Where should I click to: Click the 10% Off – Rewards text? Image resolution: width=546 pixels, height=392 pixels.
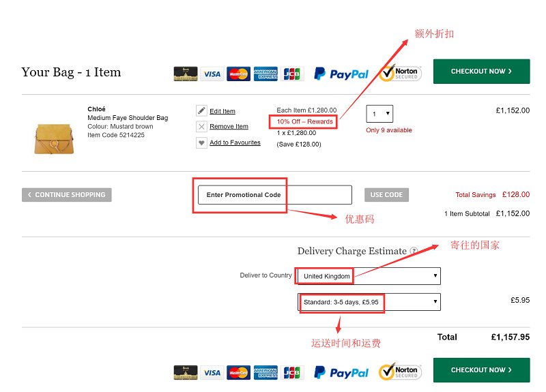point(304,122)
